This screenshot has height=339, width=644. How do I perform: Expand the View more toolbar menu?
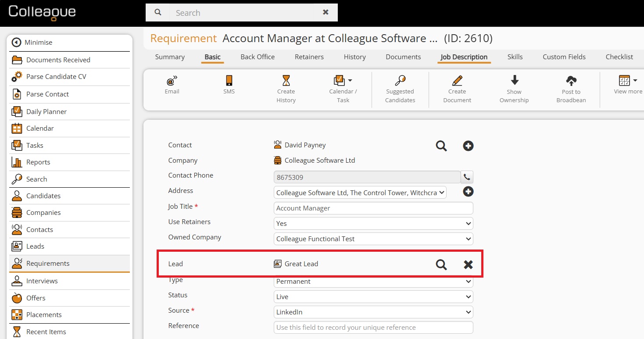point(635,81)
